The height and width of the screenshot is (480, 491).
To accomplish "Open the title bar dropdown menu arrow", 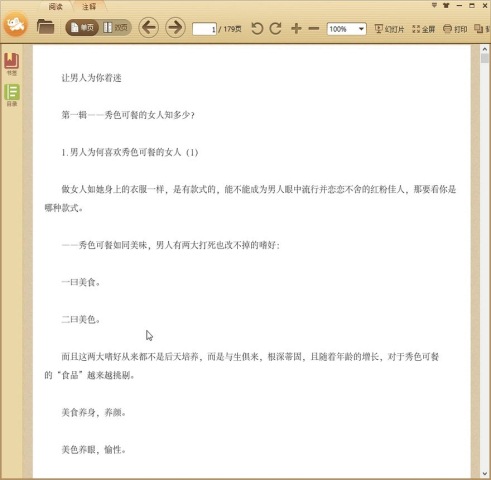I will point(434,5).
